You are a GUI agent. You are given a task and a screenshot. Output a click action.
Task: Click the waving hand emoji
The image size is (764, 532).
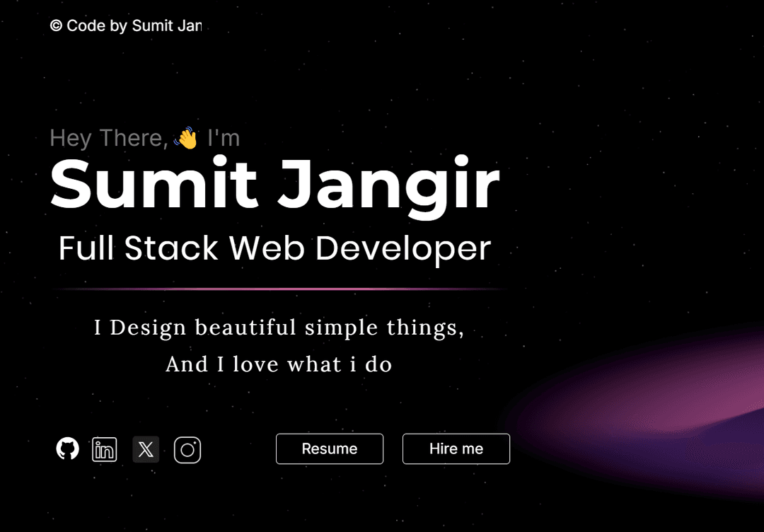[x=185, y=138]
